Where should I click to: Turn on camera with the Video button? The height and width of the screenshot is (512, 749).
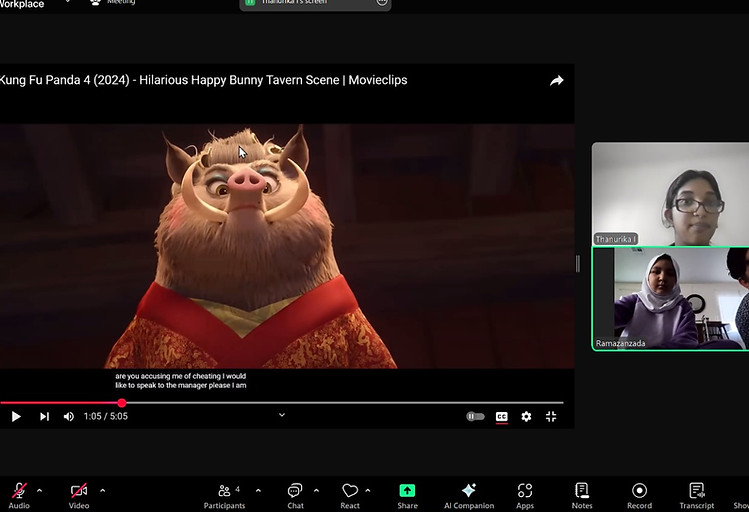[x=79, y=495]
